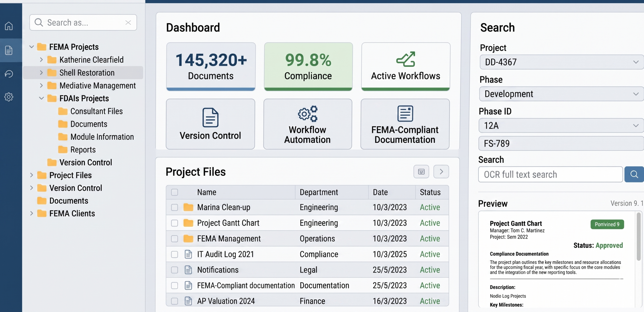Viewport: 644px width, 312px height.
Task: Open the history refresh icon in sidebar
Action: click(x=9, y=74)
